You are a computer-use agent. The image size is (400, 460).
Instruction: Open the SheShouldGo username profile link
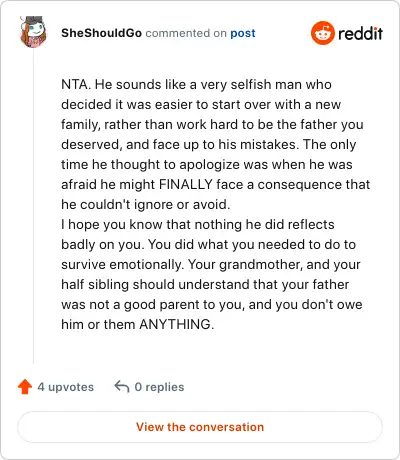click(x=101, y=33)
